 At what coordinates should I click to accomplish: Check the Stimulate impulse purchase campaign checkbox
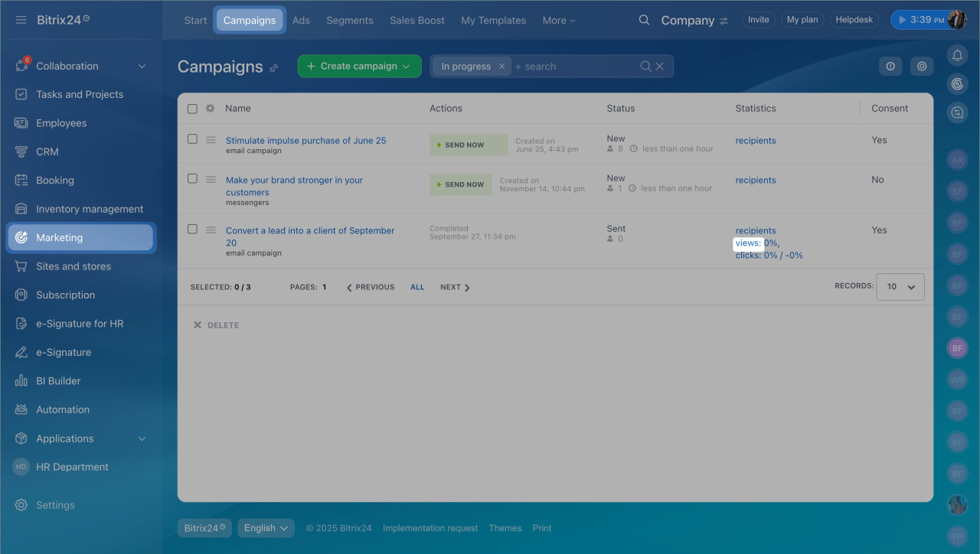193,139
